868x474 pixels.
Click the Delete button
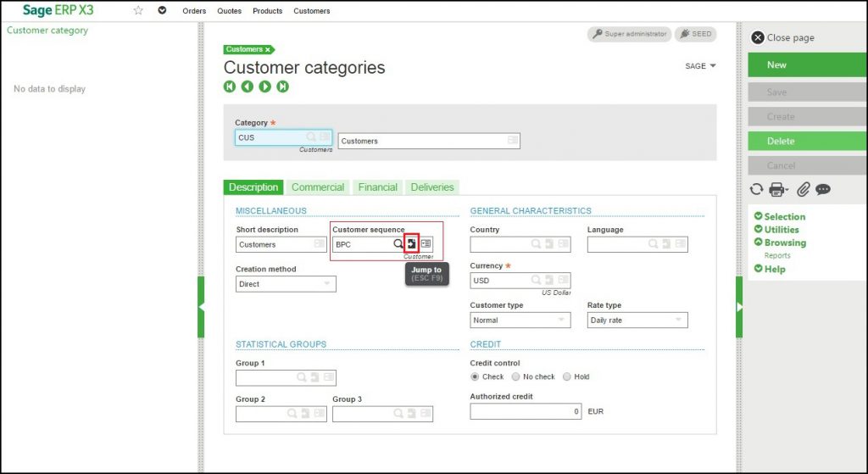coord(808,142)
